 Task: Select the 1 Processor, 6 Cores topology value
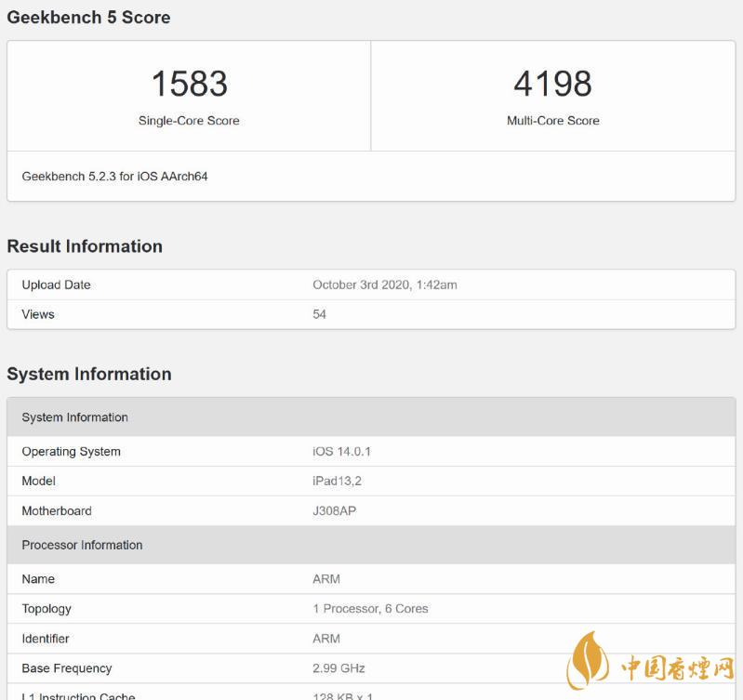(x=370, y=609)
